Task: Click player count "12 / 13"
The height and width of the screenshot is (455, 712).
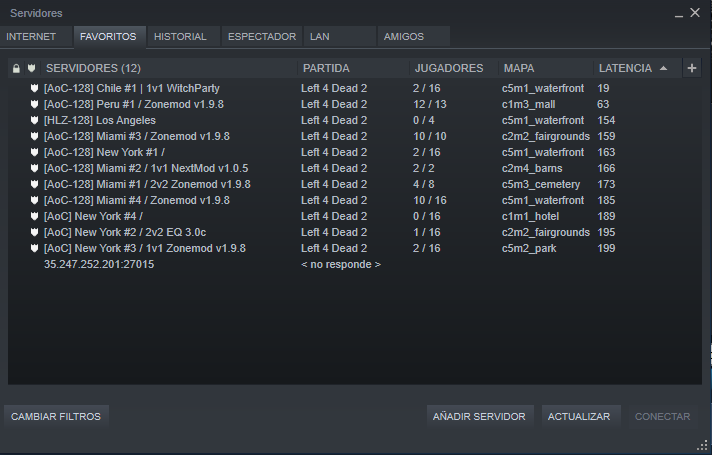Action: pyautogui.click(x=430, y=104)
